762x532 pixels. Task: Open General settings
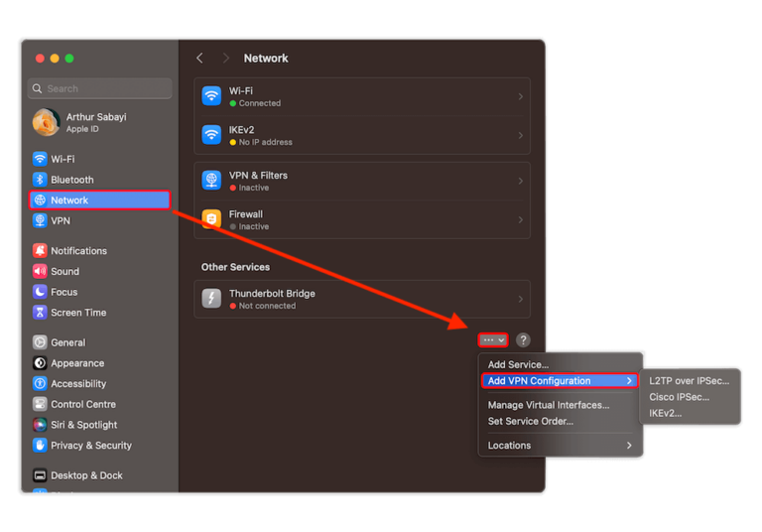(99, 342)
